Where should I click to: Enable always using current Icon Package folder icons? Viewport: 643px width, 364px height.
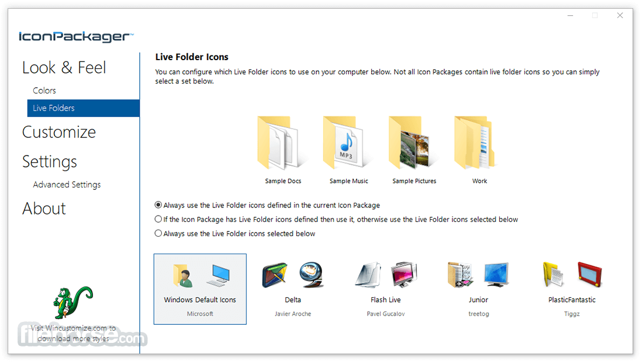158,204
